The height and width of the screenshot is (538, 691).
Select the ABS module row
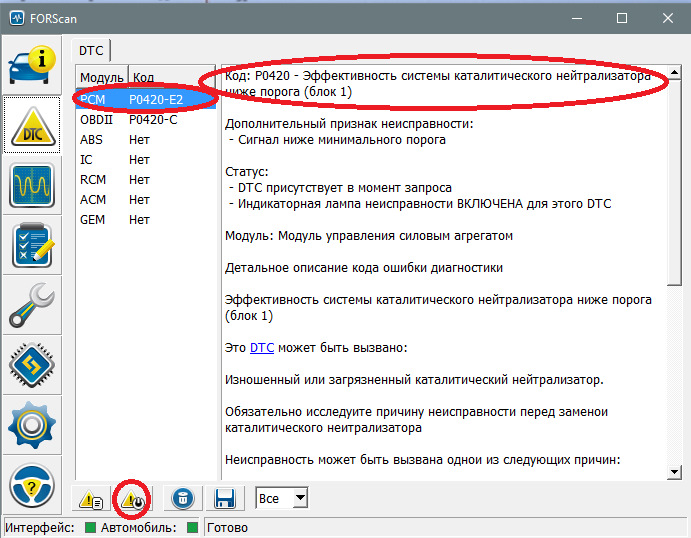pos(146,140)
